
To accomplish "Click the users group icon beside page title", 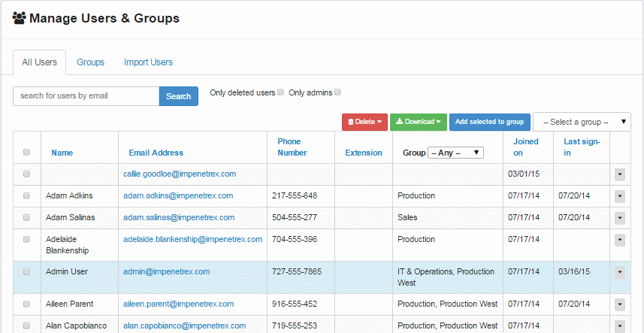I will [19, 18].
